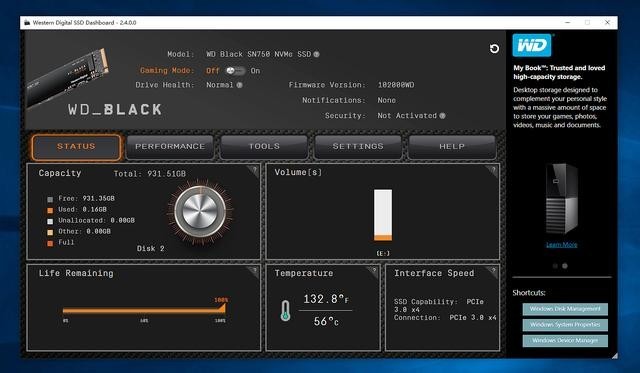Open the info icon beside Drive Health Normal
The width and height of the screenshot is (640, 373).
pos(240,85)
